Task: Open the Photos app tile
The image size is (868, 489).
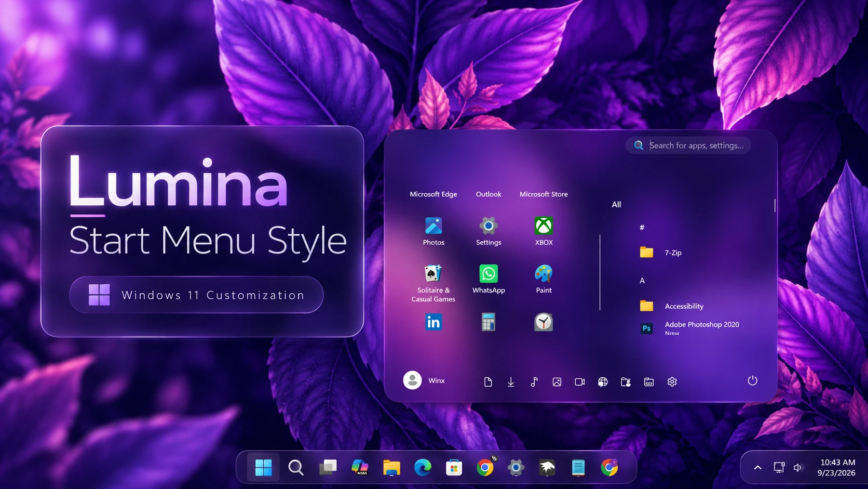Action: coord(433,231)
